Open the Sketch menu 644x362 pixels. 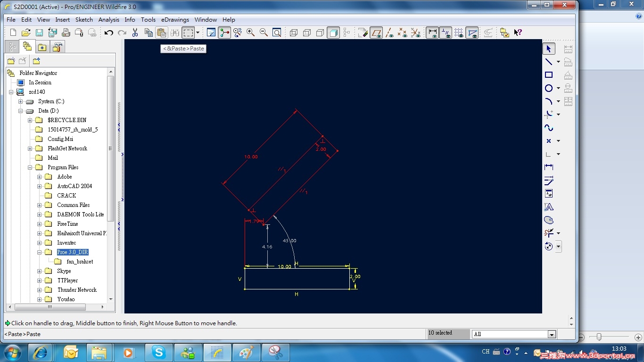coord(84,20)
